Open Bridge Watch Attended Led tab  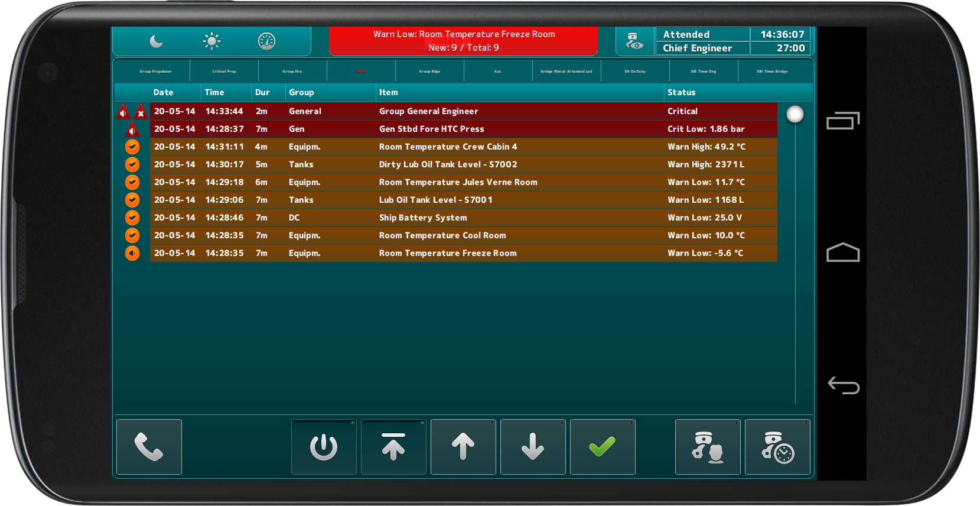[x=566, y=71]
